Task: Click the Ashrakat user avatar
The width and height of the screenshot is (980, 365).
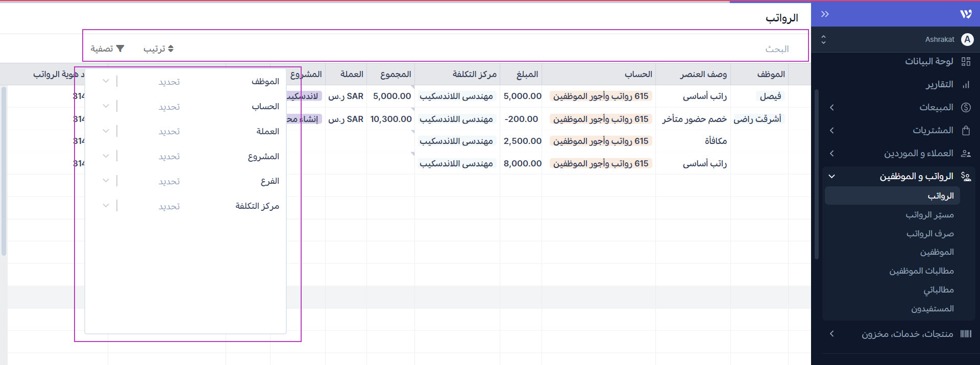Action: [967, 39]
